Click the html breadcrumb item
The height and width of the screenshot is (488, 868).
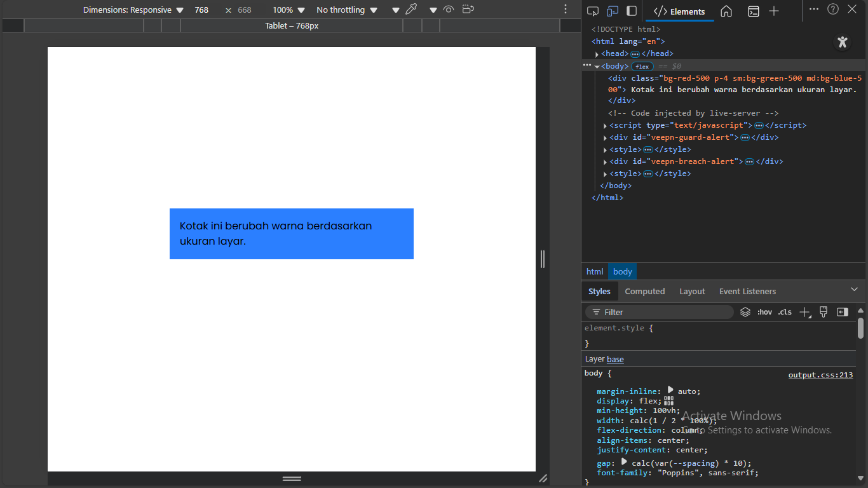coord(595,271)
